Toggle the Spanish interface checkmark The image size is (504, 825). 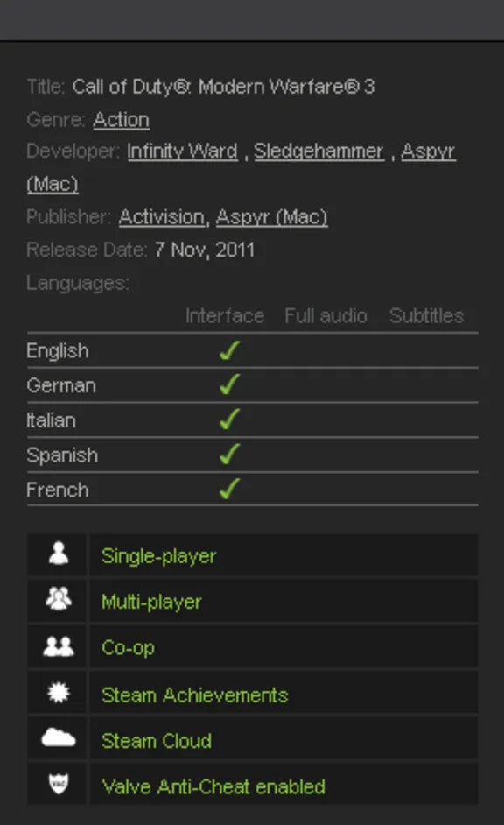[x=227, y=455]
